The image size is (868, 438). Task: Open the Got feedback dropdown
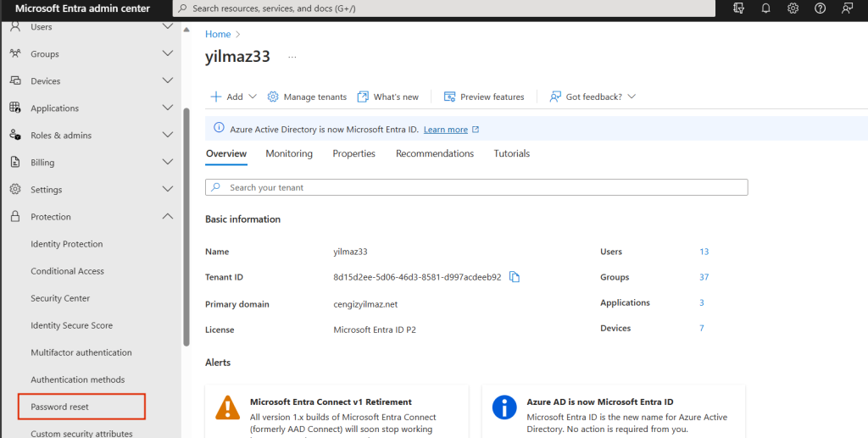point(593,97)
